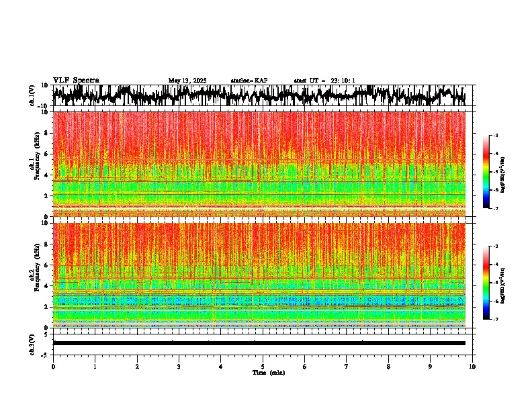This screenshot has height=411, width=532.
Task: Click the time axis tick label '10'
Action: (x=472, y=367)
